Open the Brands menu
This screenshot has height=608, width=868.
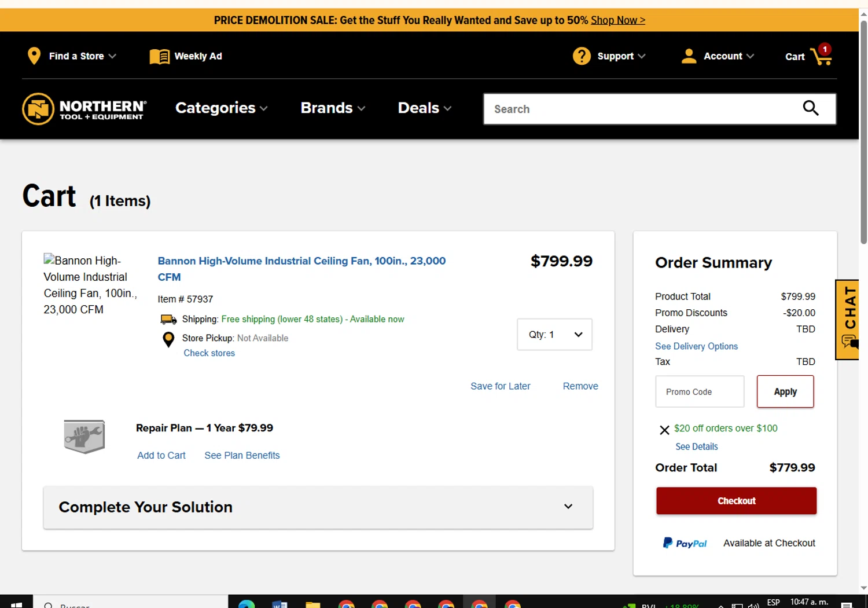pos(333,108)
